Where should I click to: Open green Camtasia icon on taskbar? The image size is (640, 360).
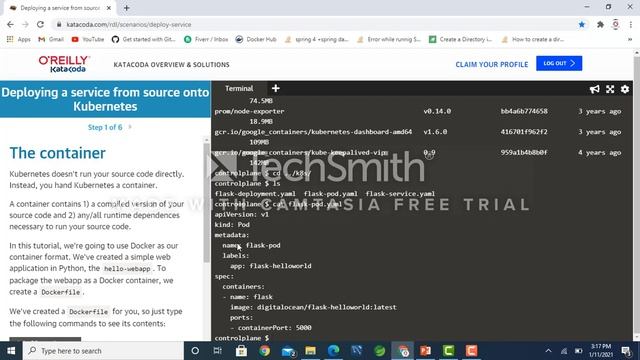click(x=448, y=351)
